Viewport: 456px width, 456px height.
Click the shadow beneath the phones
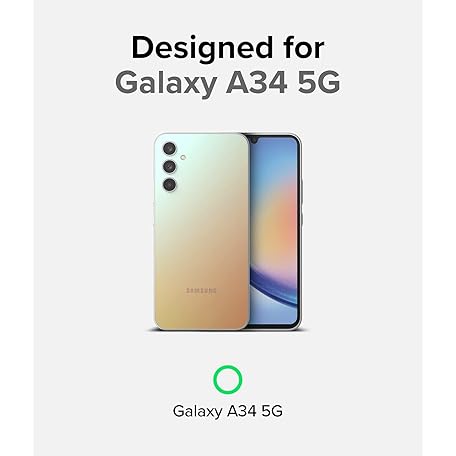tap(228, 330)
